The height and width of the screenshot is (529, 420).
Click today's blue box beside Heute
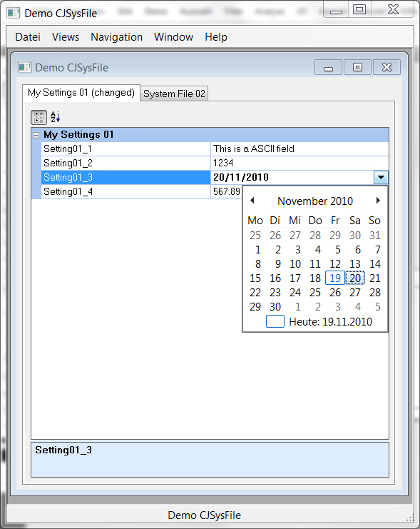275,321
